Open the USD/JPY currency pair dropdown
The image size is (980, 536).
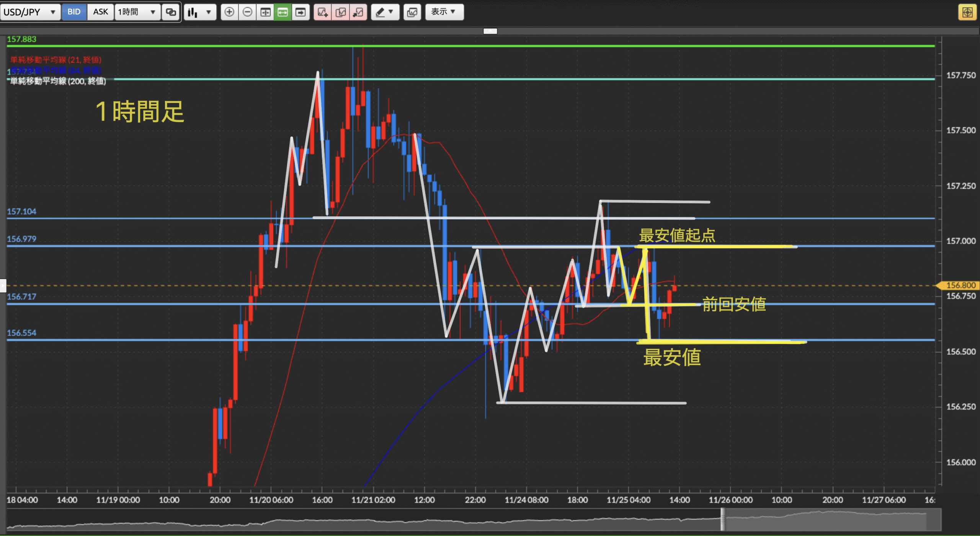point(29,12)
